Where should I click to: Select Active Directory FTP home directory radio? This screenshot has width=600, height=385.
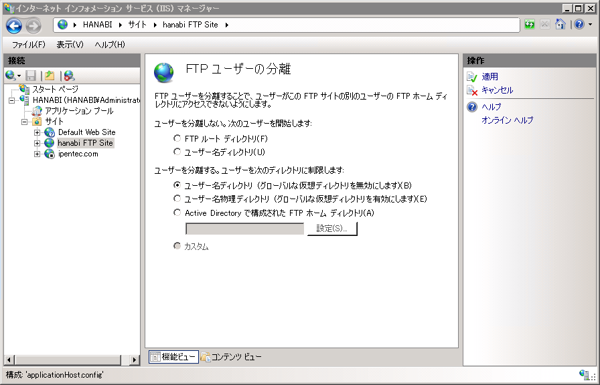177,212
